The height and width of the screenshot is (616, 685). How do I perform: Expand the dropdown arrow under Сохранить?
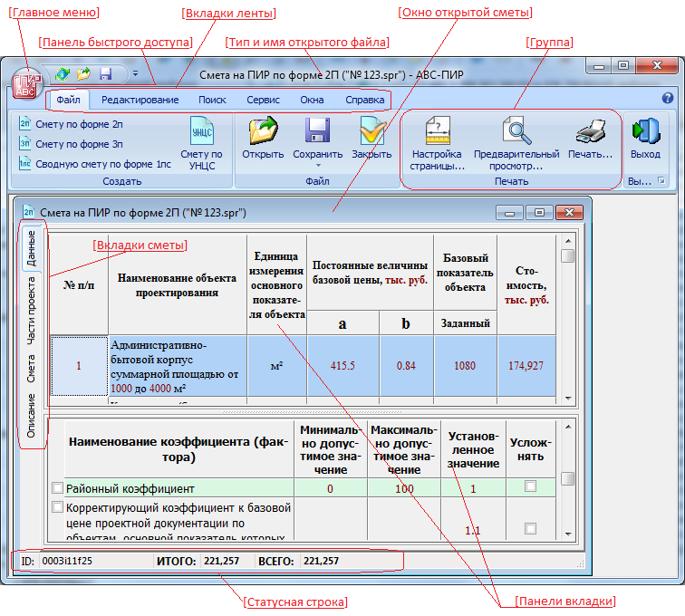pyautogui.click(x=318, y=165)
